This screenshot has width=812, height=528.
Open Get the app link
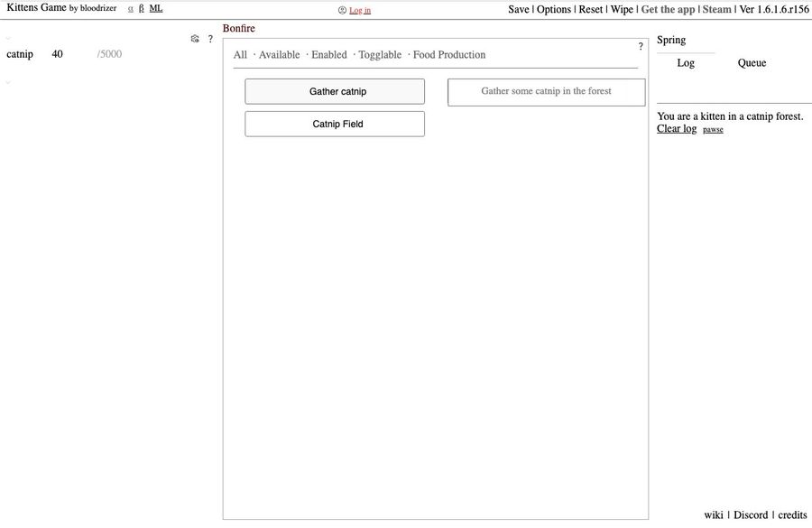pos(668,9)
